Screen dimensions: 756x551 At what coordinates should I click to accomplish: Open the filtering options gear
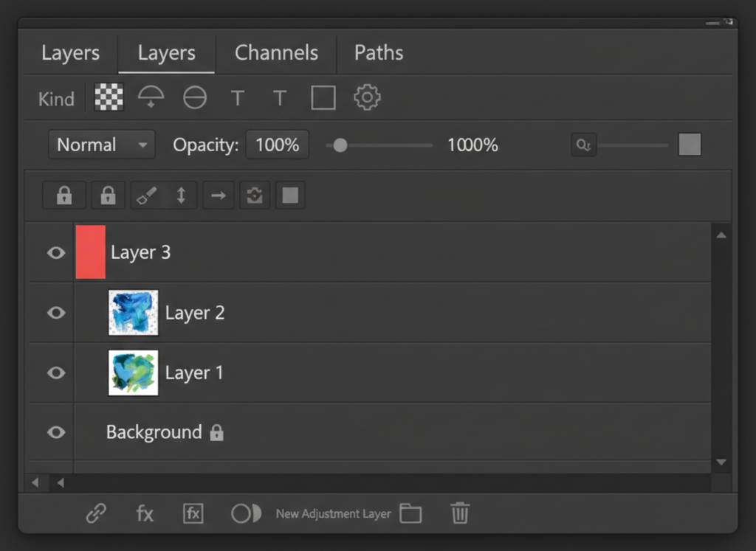click(367, 97)
